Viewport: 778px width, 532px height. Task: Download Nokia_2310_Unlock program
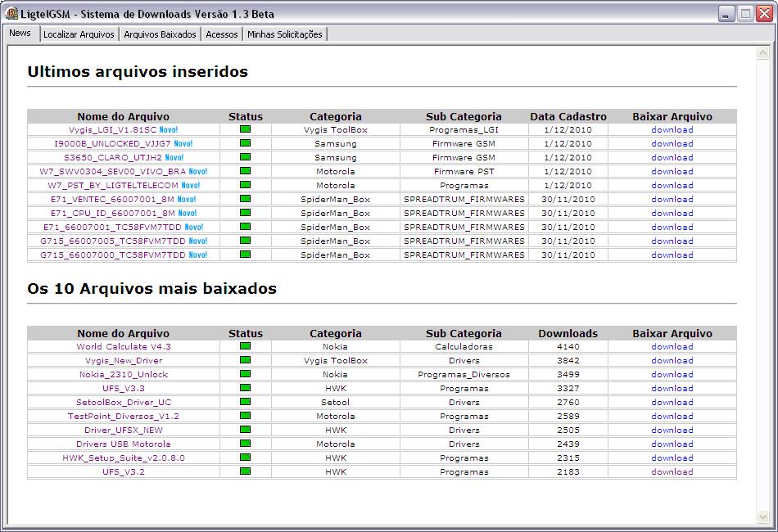672,374
